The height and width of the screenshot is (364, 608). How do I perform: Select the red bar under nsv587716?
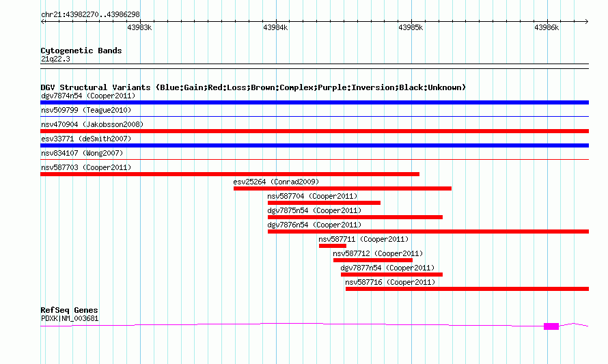[x=467, y=289]
